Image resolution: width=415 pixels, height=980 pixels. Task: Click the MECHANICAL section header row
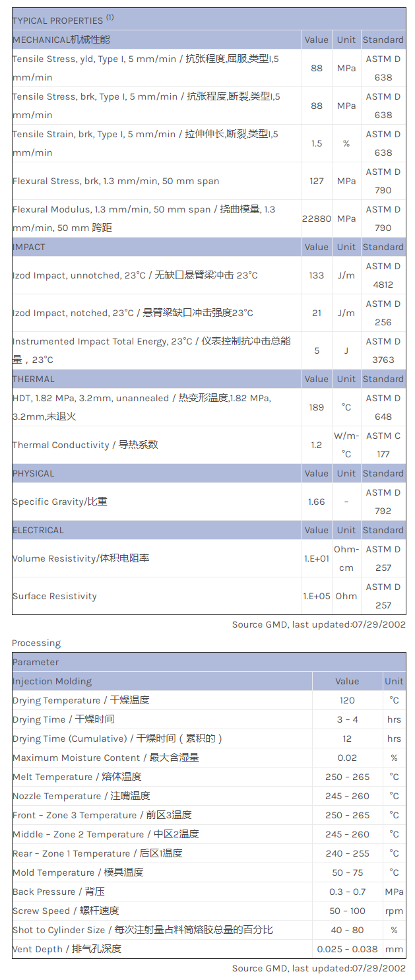click(x=61, y=40)
